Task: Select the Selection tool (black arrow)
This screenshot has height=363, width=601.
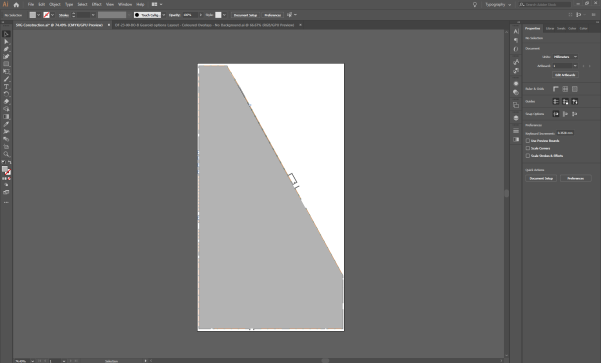Action: (x=6, y=34)
